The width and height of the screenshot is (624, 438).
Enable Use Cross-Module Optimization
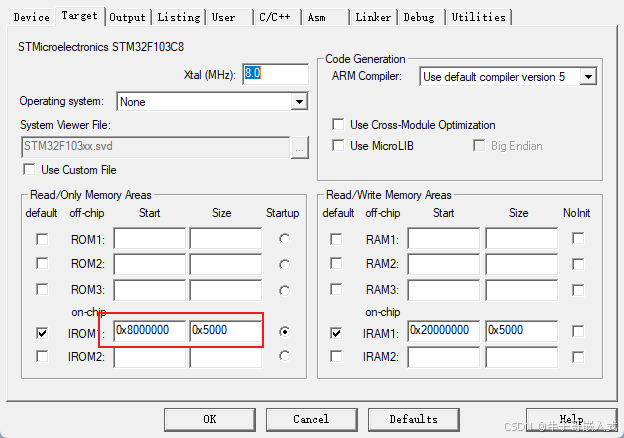click(338, 125)
